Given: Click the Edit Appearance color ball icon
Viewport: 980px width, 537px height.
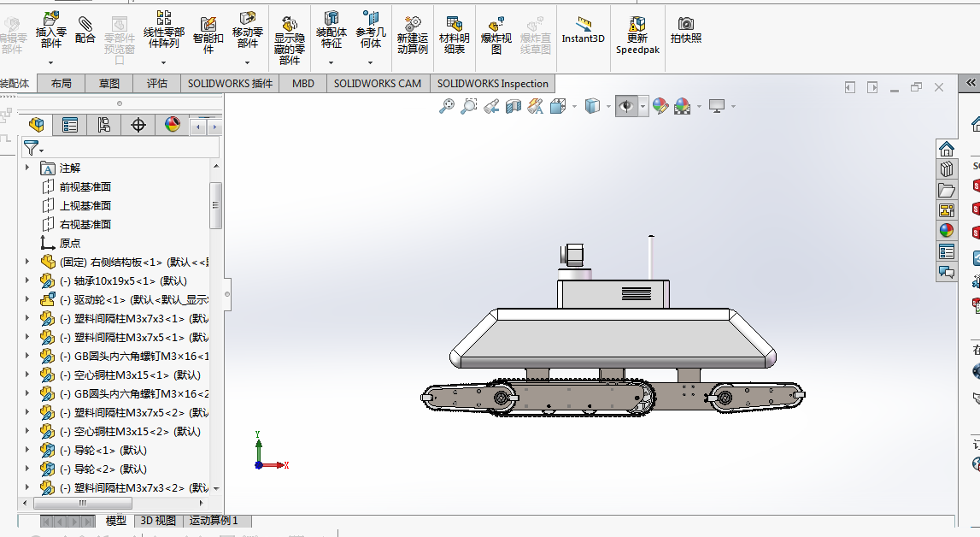Looking at the screenshot, I should point(660,106).
